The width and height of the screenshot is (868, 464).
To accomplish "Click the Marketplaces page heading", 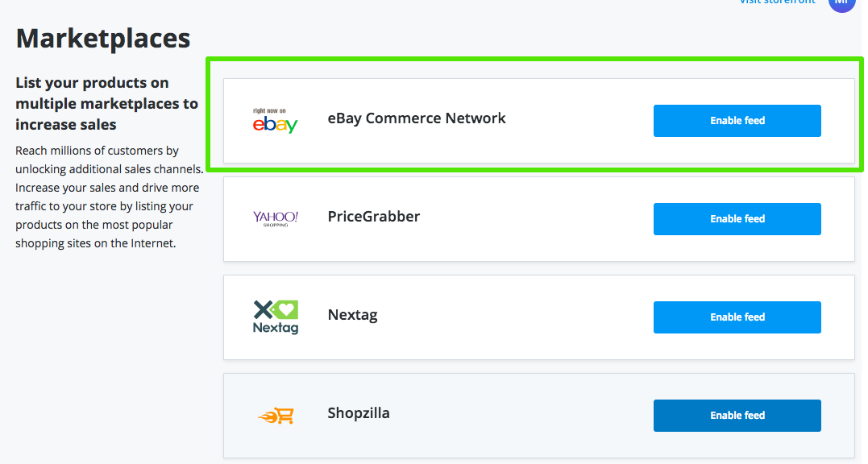I will (103, 38).
